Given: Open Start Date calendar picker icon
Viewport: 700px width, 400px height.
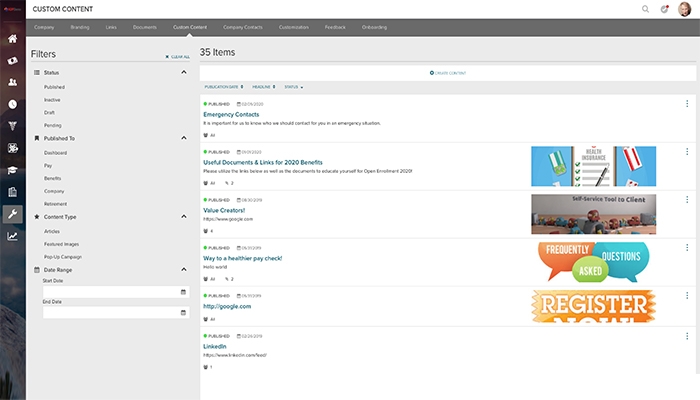Looking at the screenshot, I should pyautogui.click(x=183, y=292).
